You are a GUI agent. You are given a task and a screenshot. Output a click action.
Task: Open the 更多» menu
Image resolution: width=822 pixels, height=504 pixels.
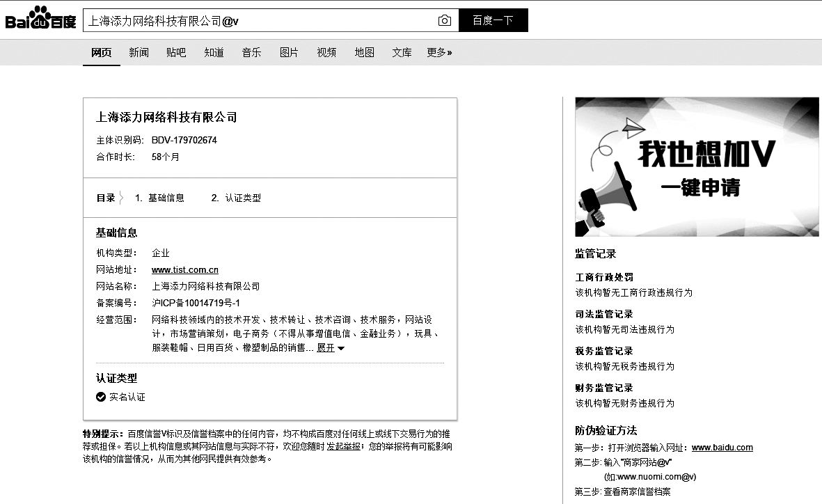439,52
